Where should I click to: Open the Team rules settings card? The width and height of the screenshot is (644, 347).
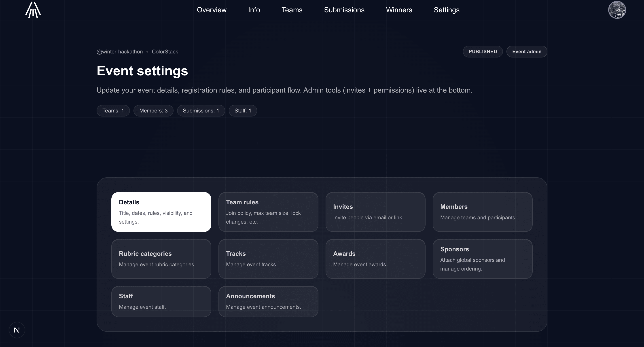coord(268,212)
